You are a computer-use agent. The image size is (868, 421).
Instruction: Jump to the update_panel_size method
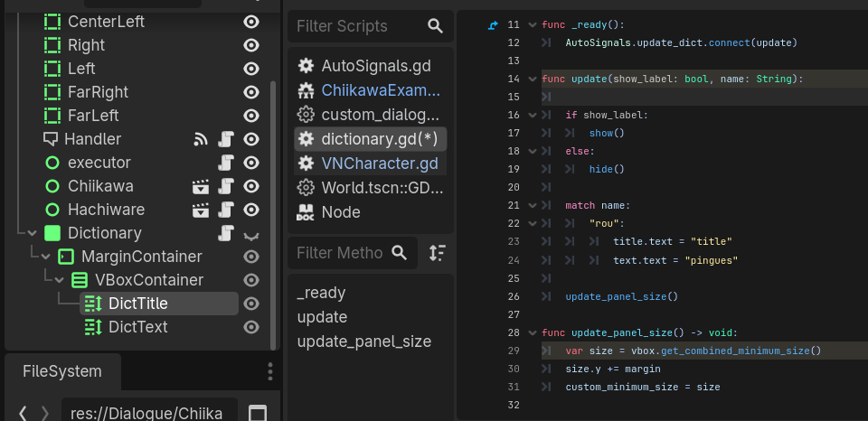(363, 341)
